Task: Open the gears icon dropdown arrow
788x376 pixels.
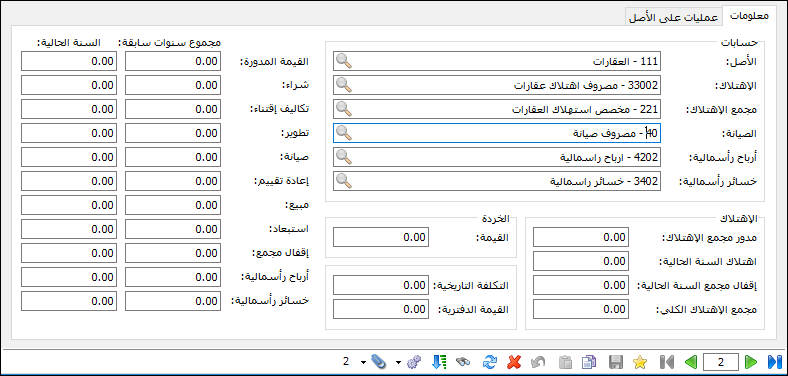Action: click(x=399, y=362)
